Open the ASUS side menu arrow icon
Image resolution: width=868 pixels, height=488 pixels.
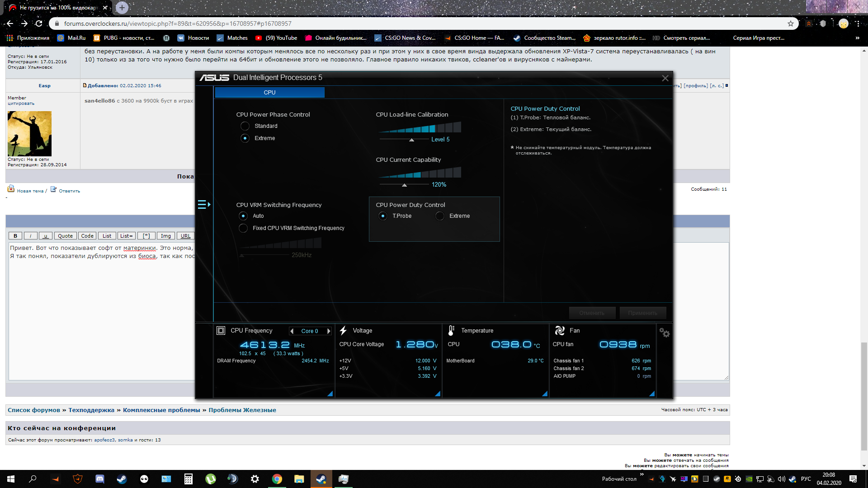pos(204,205)
